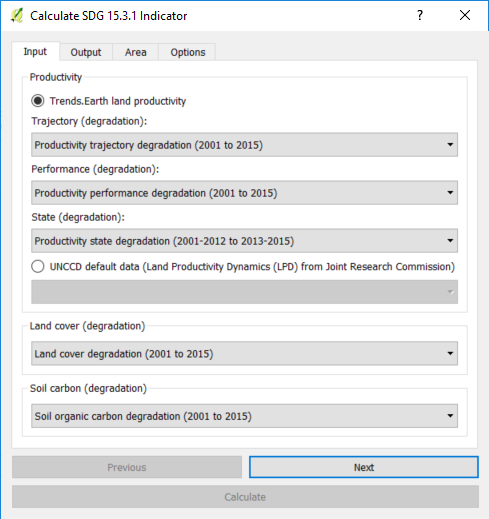Click the help question mark icon
The height and width of the screenshot is (519, 489).
420,15
